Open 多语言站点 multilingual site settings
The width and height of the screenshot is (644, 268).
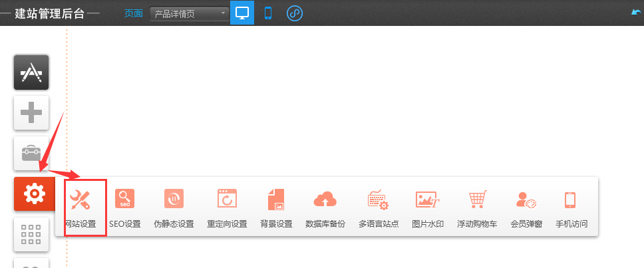379,207
